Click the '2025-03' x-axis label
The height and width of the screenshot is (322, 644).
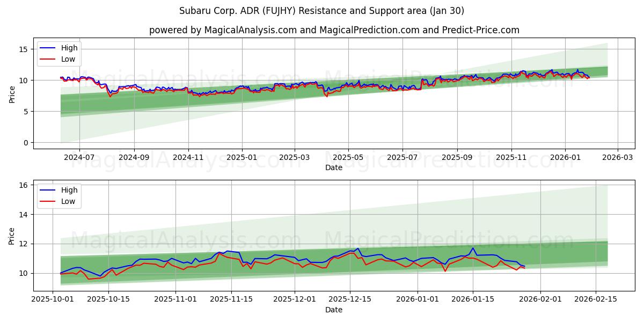click(295, 157)
